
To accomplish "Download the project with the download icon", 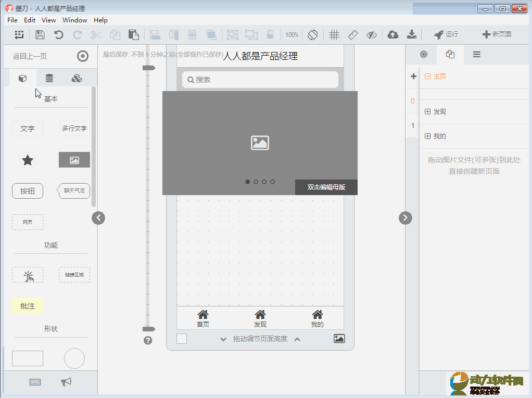I will pos(412,34).
